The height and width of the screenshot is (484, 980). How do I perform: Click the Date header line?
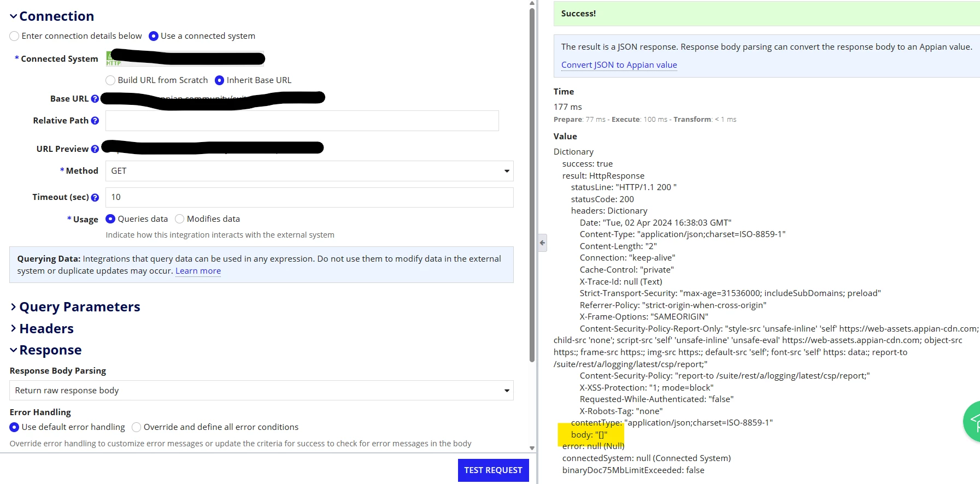pyautogui.click(x=655, y=223)
